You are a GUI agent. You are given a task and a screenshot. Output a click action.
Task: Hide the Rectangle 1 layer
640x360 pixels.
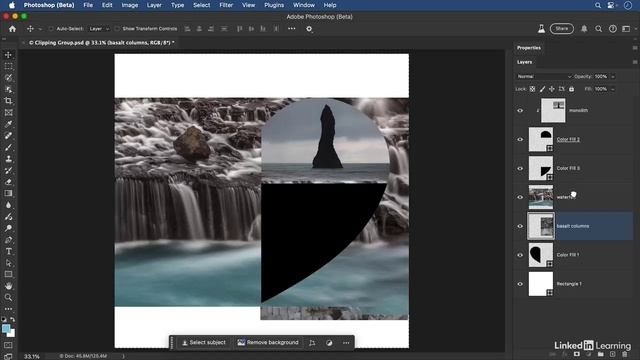(520, 284)
